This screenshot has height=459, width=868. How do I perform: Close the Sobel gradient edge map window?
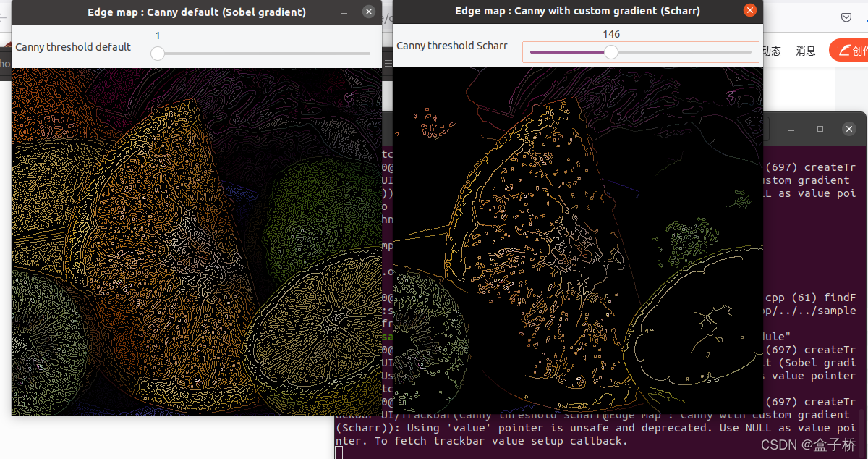pyautogui.click(x=369, y=12)
